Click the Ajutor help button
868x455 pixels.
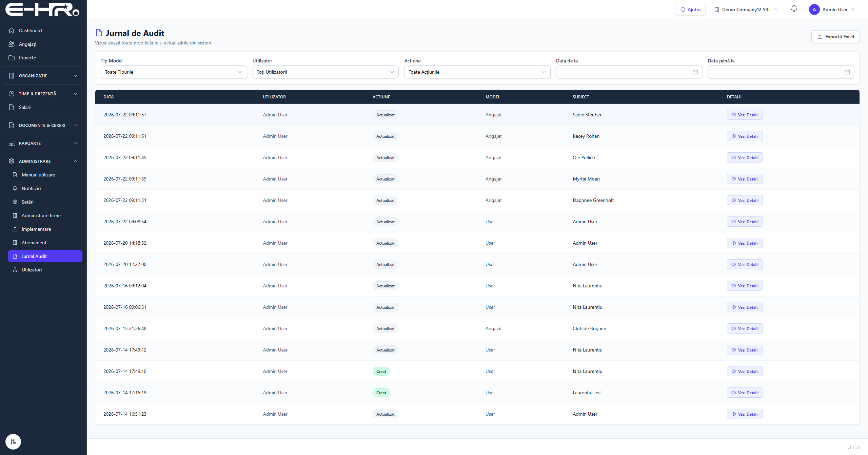pos(690,10)
